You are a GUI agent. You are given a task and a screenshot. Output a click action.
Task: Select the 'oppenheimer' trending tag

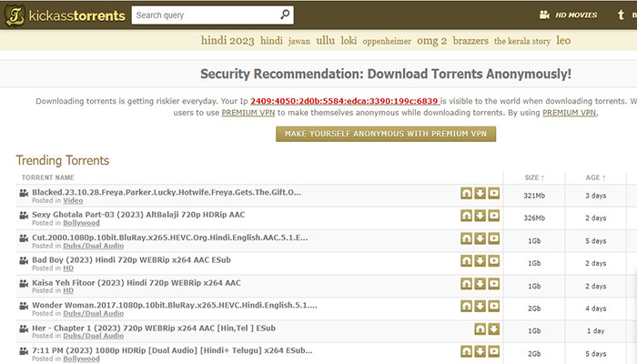387,42
